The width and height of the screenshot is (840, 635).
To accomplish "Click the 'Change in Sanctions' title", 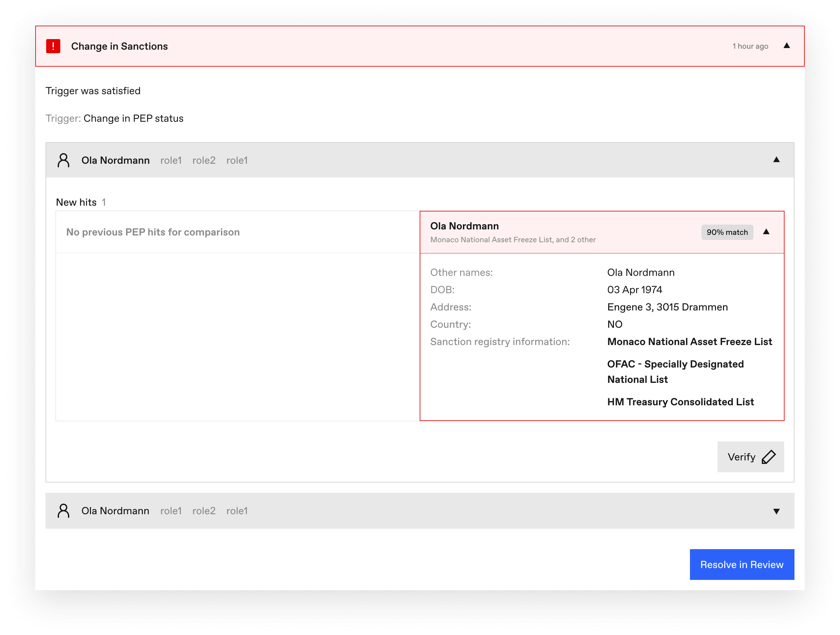I will [119, 46].
